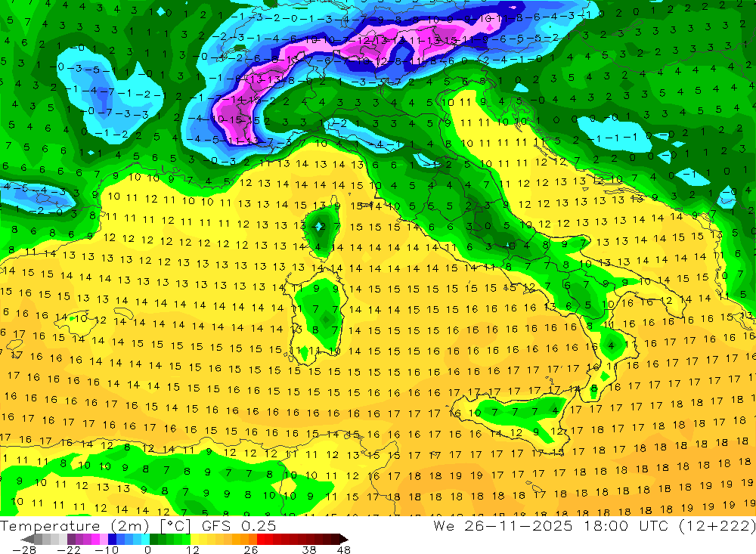Viewport: 756px width, 554px height.
Task: Click the "26" legend scale label
Action: click(251, 549)
